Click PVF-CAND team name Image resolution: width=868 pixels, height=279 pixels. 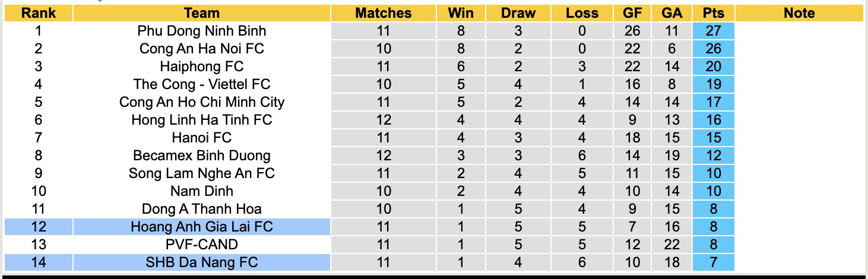(x=201, y=245)
